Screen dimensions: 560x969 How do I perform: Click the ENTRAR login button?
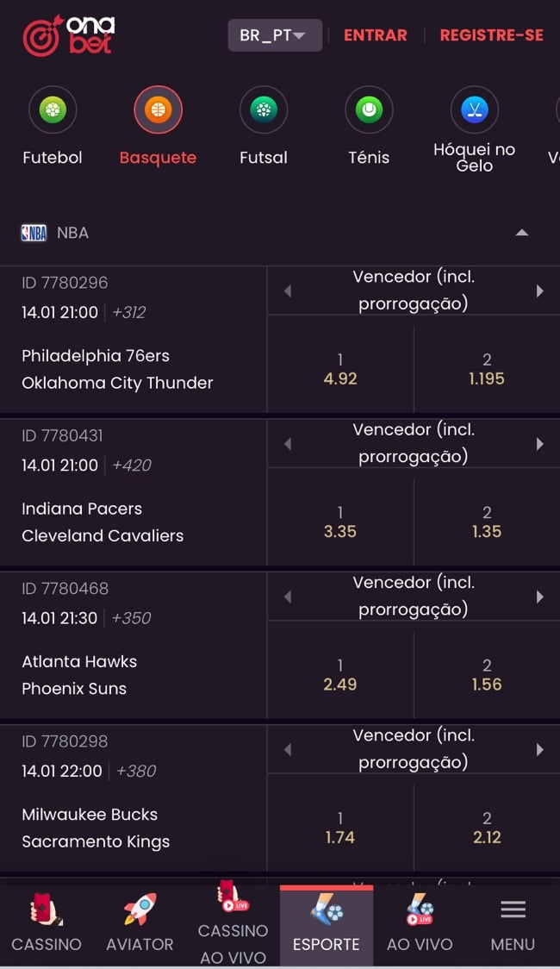tap(376, 34)
